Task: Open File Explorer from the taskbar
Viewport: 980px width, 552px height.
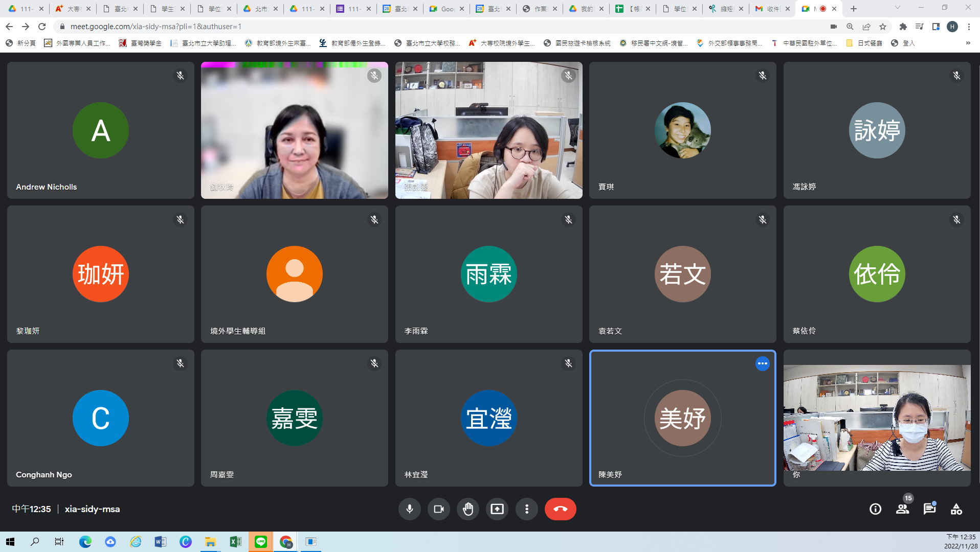Action: [210, 542]
